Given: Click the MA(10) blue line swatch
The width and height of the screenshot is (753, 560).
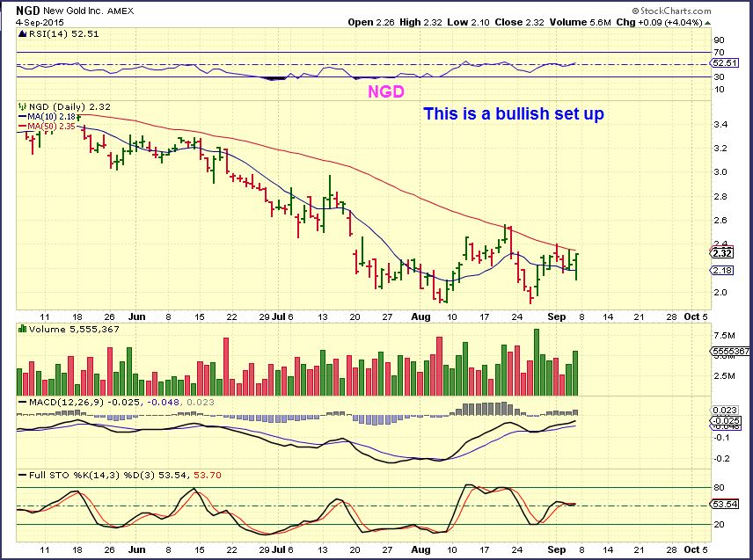Looking at the screenshot, I should [22, 117].
